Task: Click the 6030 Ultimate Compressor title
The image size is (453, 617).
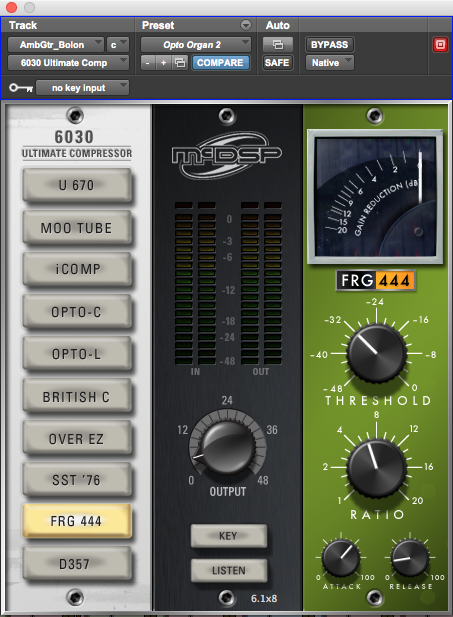Action: click(x=76, y=144)
